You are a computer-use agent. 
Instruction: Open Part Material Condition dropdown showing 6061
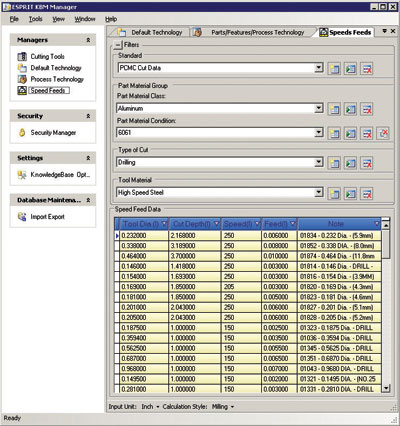319,133
